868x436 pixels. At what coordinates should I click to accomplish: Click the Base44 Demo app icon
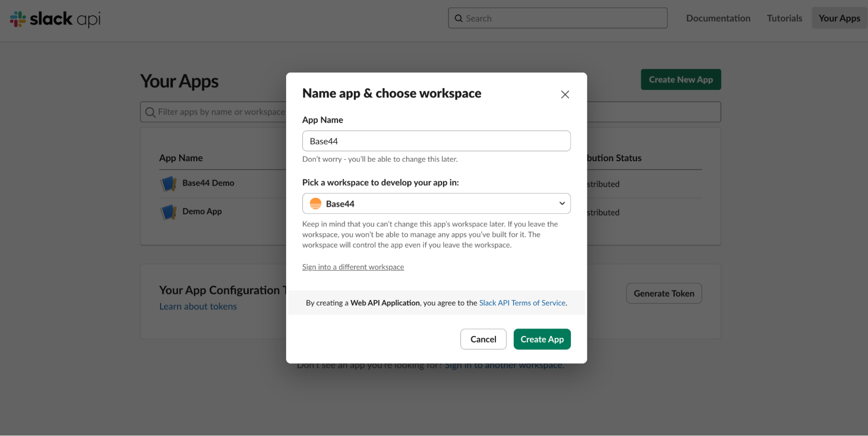pyautogui.click(x=168, y=183)
